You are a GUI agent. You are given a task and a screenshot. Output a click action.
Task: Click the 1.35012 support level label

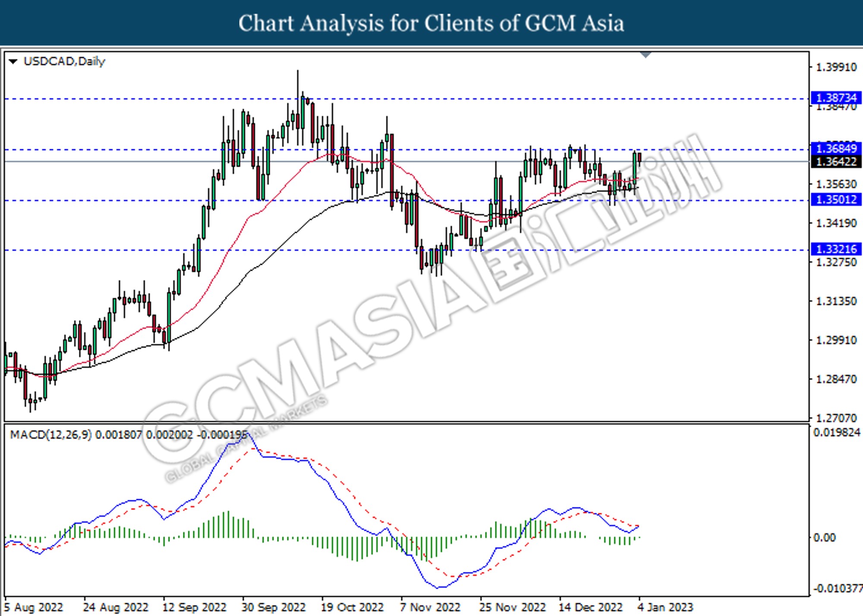tap(836, 199)
